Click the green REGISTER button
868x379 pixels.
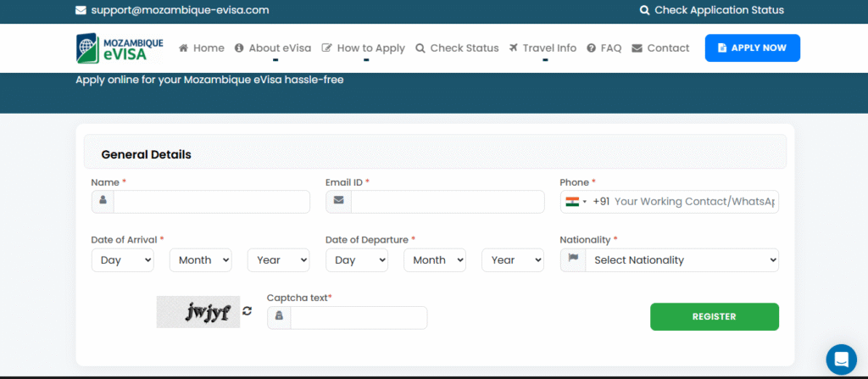tap(714, 316)
